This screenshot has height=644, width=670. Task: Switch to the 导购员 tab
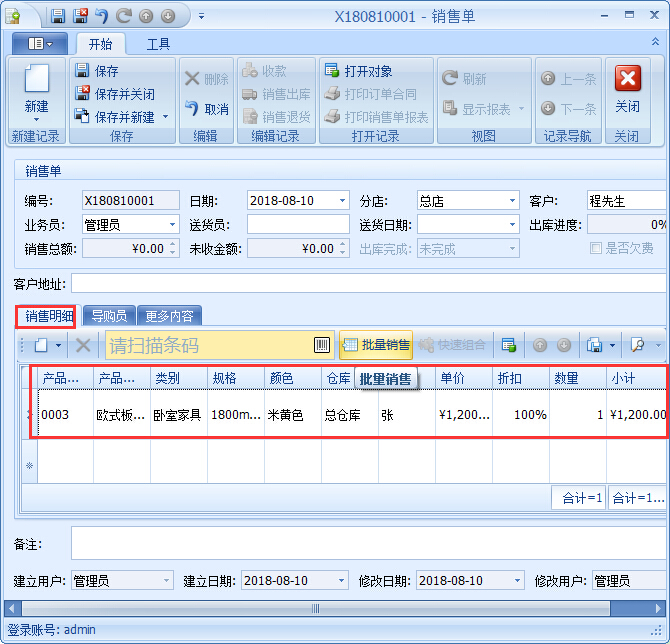click(109, 316)
